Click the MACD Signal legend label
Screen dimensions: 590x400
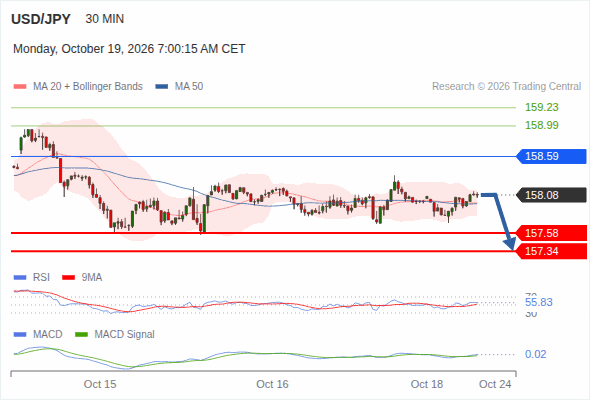[125, 335]
